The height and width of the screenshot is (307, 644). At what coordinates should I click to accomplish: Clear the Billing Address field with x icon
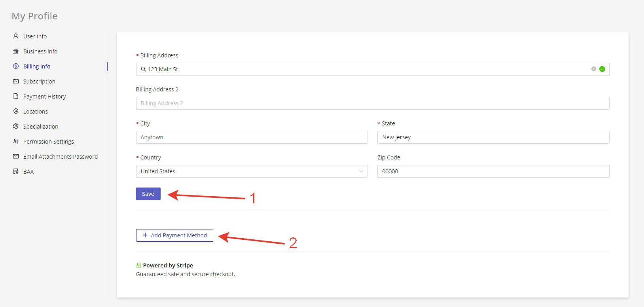pyautogui.click(x=593, y=69)
